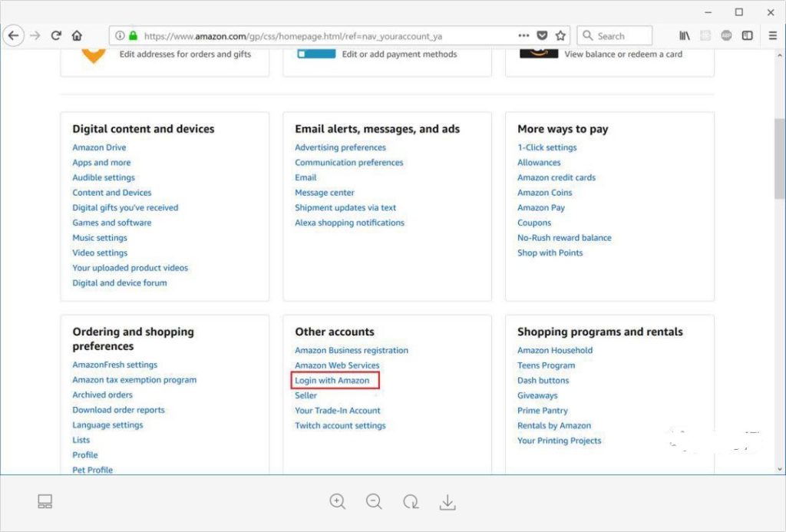Screen dimensions: 786x532
Task: Reload the page with the refresh icon
Action: (x=56, y=35)
